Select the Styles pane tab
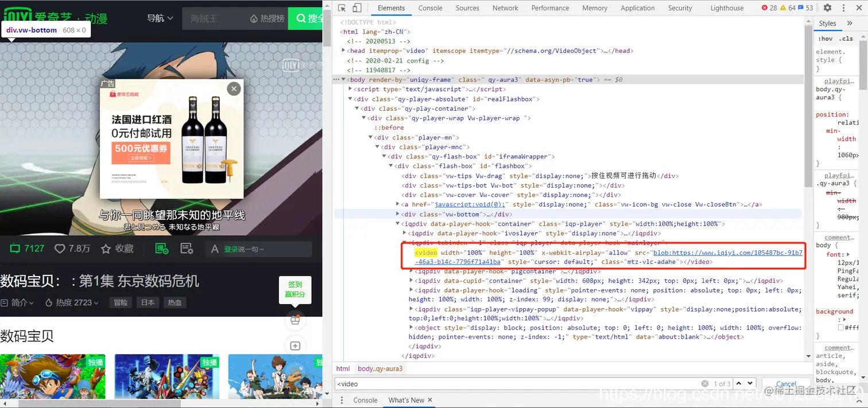This screenshot has height=408, width=868. (827, 24)
